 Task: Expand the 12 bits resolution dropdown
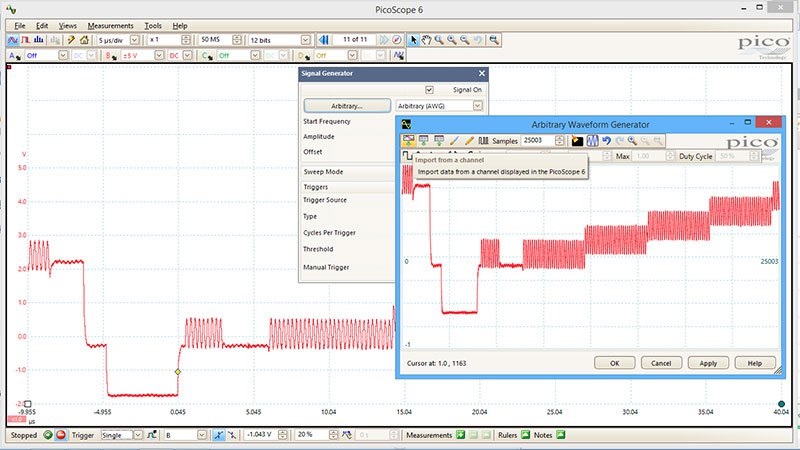(x=307, y=40)
